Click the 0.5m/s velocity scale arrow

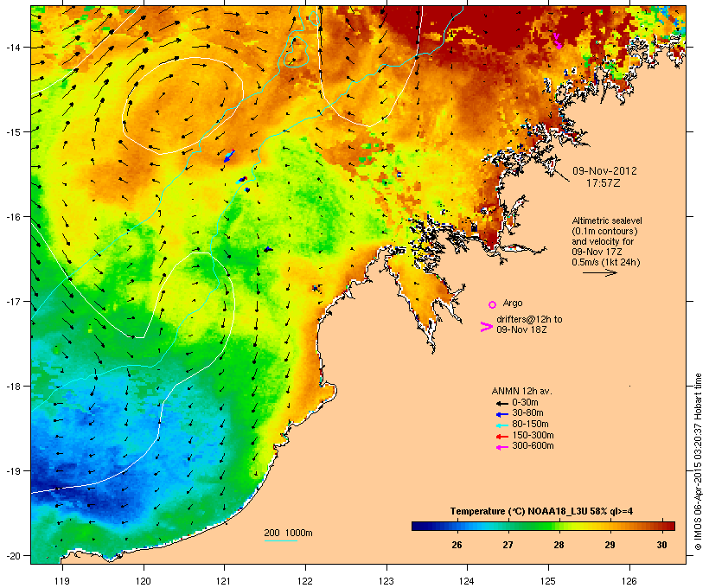(599, 272)
